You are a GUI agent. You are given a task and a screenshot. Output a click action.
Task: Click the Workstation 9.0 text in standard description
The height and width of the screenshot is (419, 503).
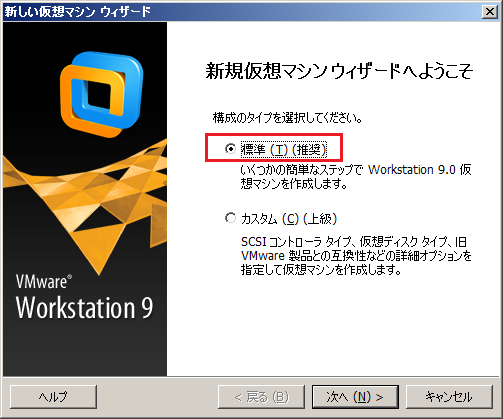point(412,170)
